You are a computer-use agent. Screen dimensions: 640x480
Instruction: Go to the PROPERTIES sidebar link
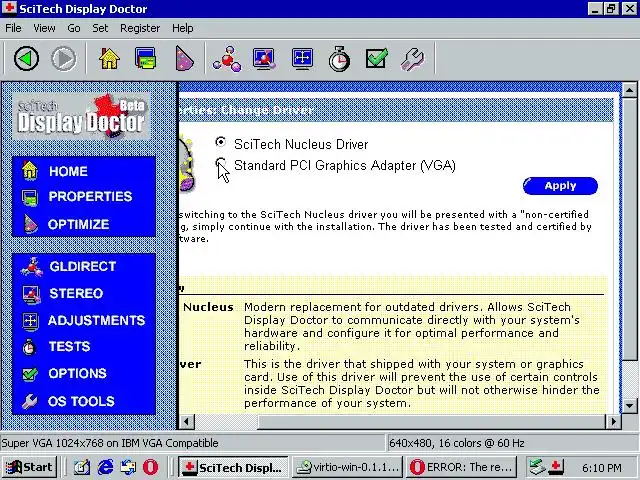pyautogui.click(x=90, y=197)
